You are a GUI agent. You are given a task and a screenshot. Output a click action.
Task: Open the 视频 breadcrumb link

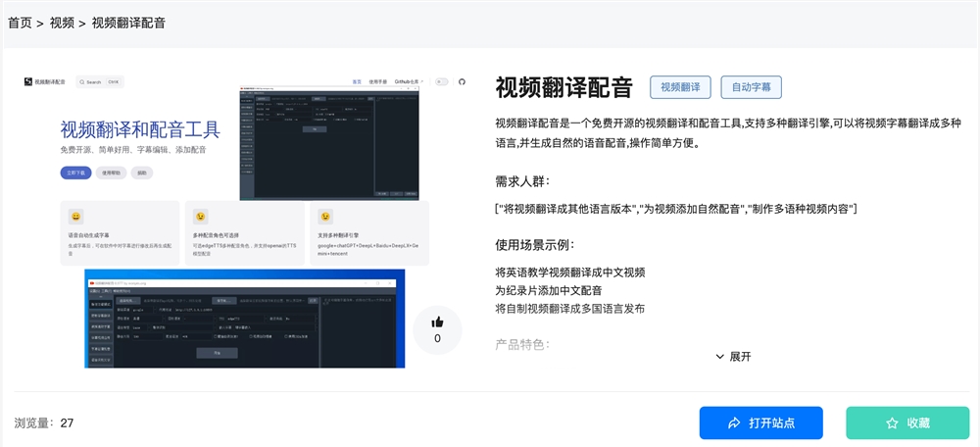[62, 24]
